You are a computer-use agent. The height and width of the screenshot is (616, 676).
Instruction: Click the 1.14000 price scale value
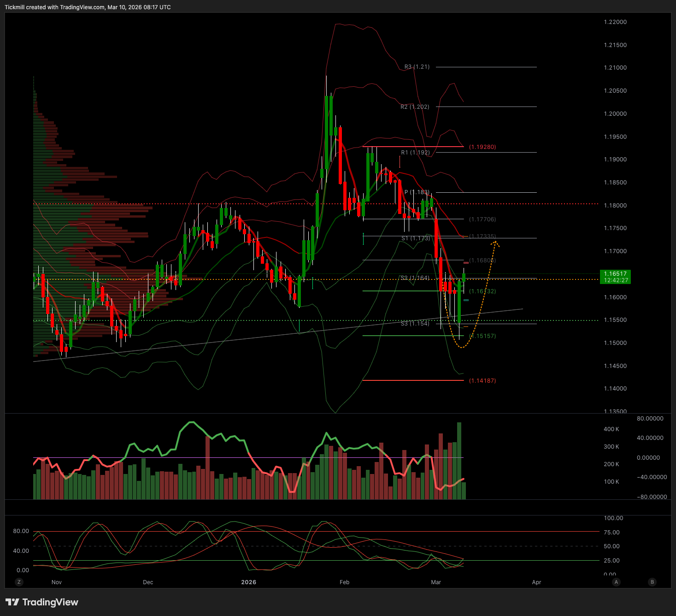pyautogui.click(x=615, y=389)
